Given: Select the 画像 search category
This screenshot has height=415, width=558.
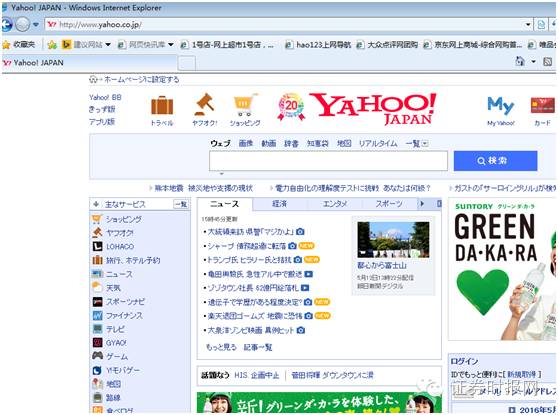Looking at the screenshot, I should point(246,143).
